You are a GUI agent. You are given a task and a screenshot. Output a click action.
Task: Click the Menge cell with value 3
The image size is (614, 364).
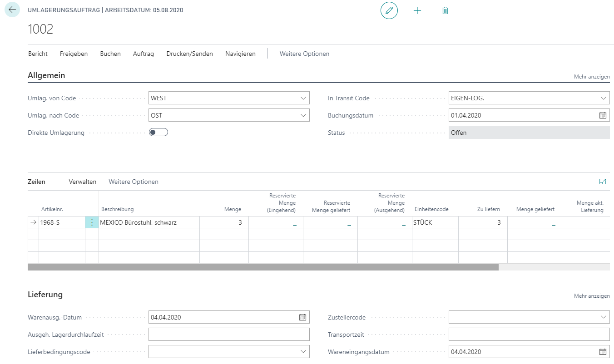[x=224, y=222]
